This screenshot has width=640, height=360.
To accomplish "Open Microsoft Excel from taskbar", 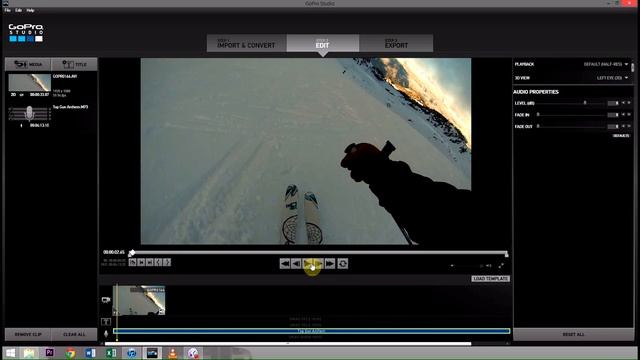I will click(111, 353).
